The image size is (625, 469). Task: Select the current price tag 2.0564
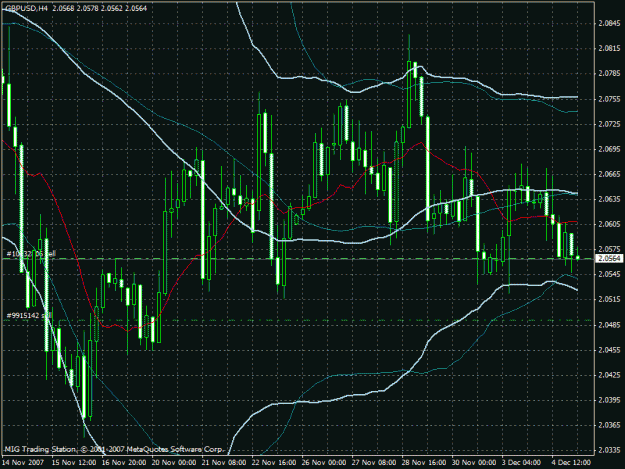click(609, 259)
